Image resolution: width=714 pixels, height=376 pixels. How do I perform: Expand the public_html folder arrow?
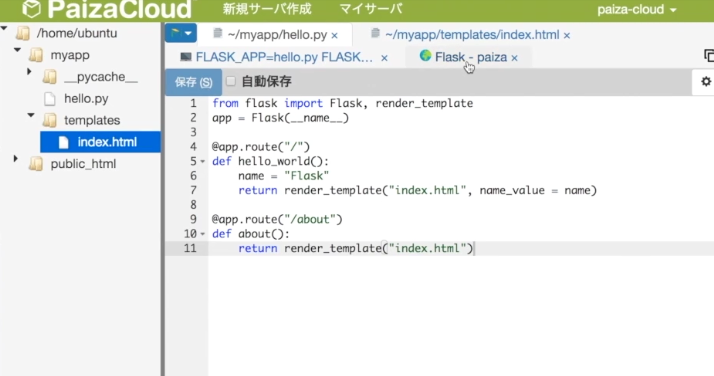pyautogui.click(x=16, y=159)
